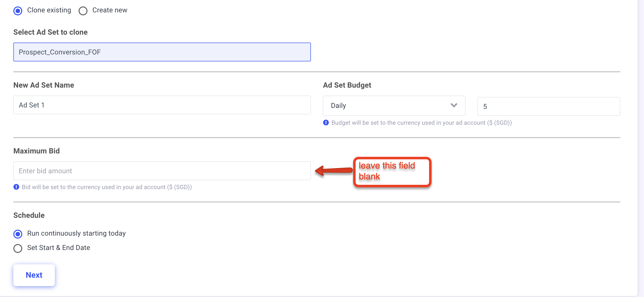Viewport: 644px width, 297px height.
Task: Click the 'Budget will be set to the currency' note
Action: (422, 123)
